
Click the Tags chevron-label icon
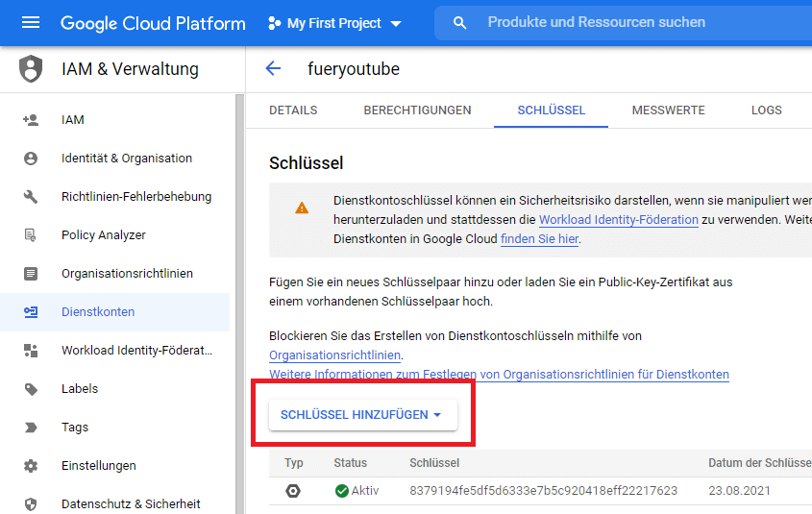pos(31,427)
